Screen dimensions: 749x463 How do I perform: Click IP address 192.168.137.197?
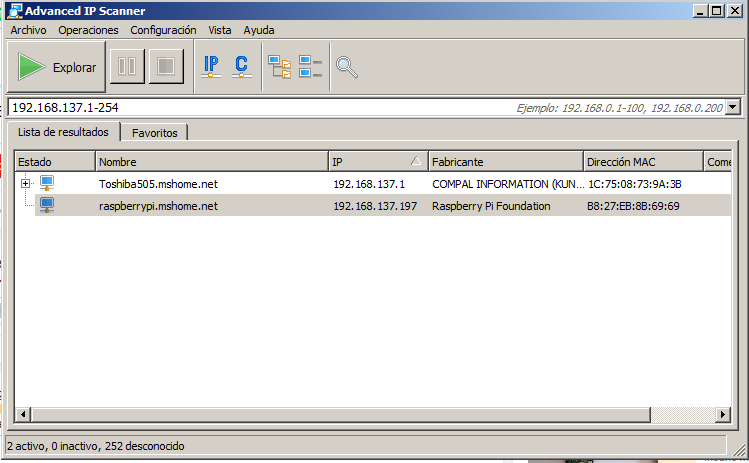[375, 206]
